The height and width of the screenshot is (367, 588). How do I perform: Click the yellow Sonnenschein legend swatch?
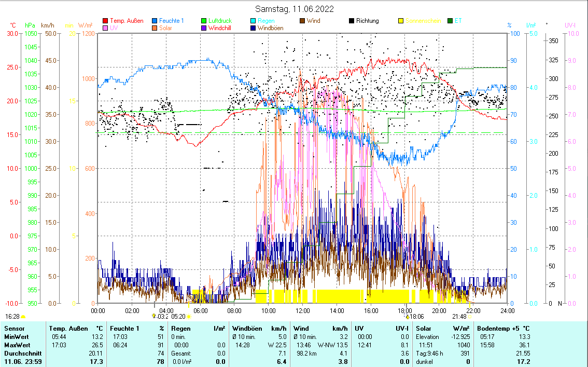[x=401, y=21]
